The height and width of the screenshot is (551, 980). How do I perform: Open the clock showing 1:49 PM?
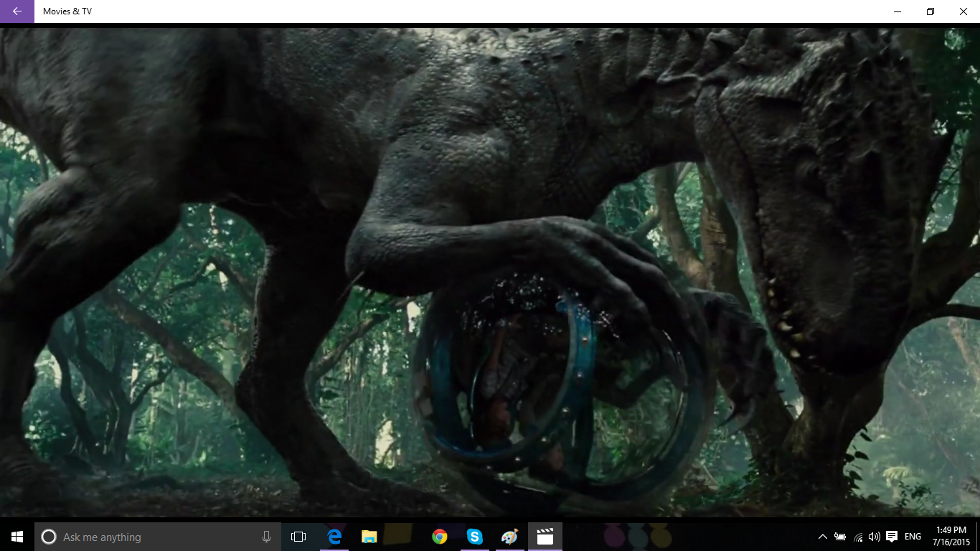coord(951,537)
